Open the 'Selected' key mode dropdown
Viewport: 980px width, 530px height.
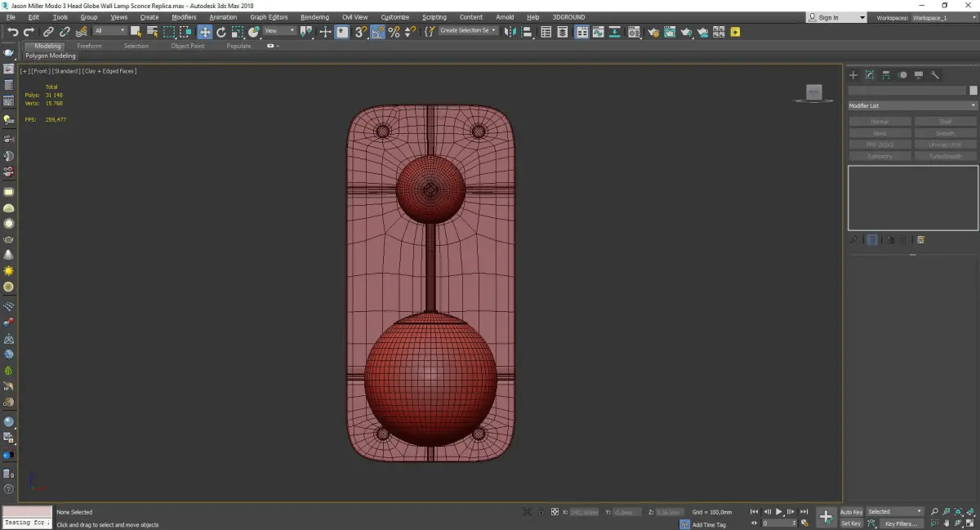[894, 511]
